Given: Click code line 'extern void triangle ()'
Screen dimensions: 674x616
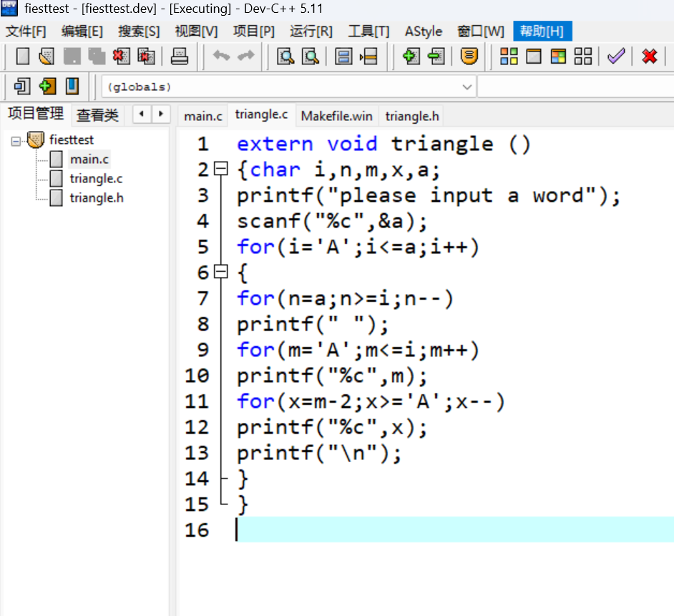Looking at the screenshot, I should pyautogui.click(x=384, y=144).
